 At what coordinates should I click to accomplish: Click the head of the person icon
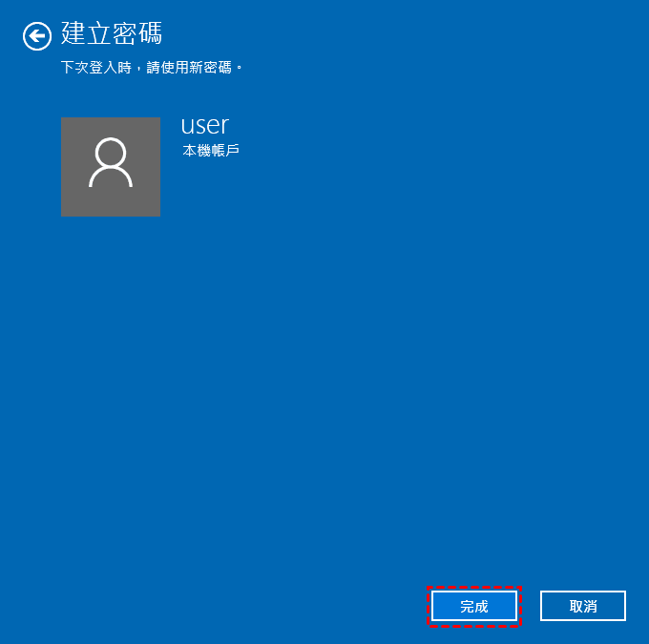pyautogui.click(x=111, y=152)
